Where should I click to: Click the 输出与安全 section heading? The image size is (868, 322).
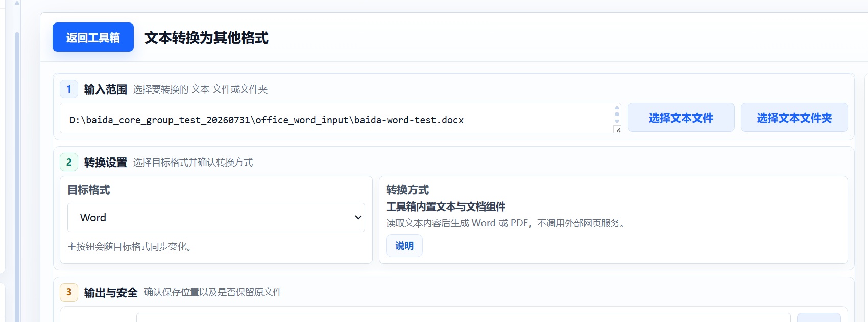click(x=111, y=292)
